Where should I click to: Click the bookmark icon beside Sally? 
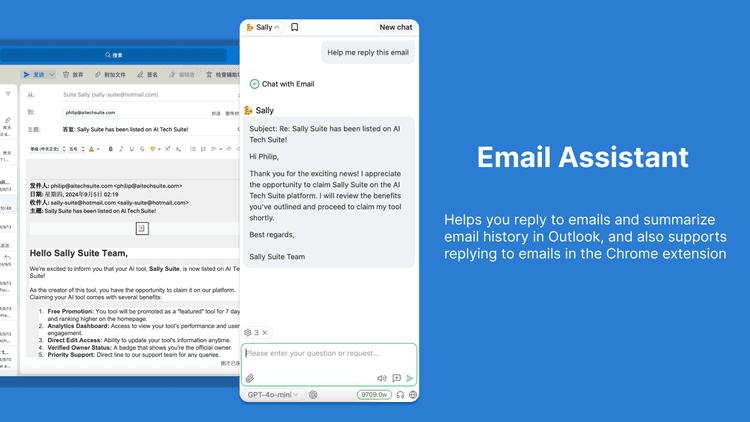click(294, 28)
